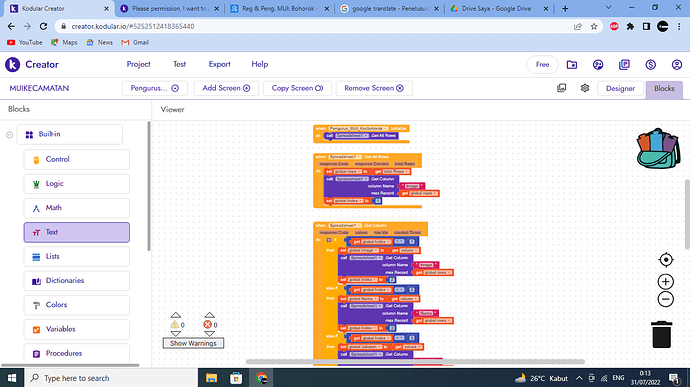Open the account profile icon in the header
This screenshot has height=387, width=690.
pyautogui.click(x=677, y=65)
